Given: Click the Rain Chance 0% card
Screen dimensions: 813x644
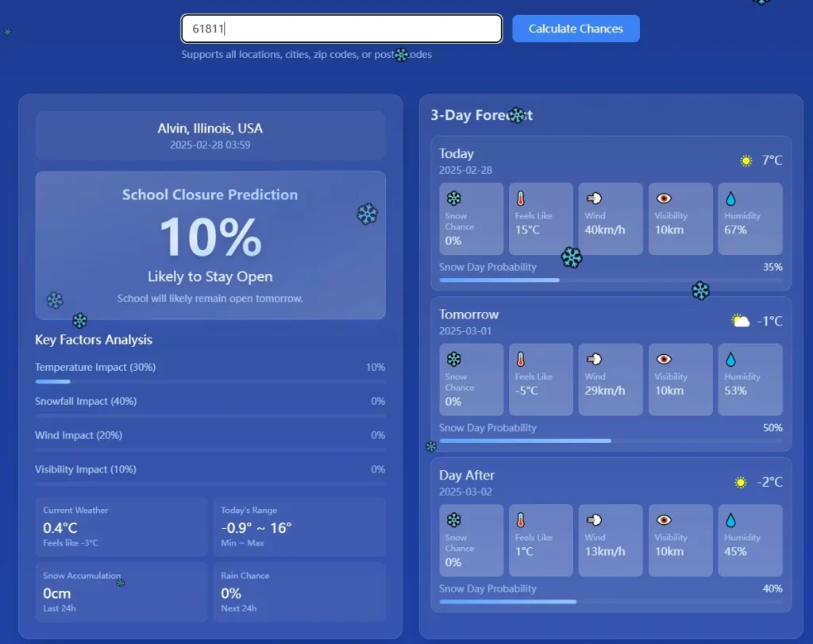Looking at the screenshot, I should tap(299, 592).
